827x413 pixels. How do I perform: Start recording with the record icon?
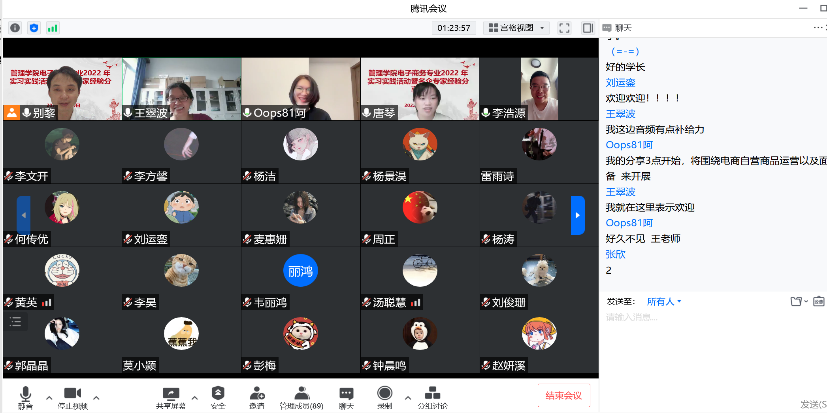click(384, 395)
